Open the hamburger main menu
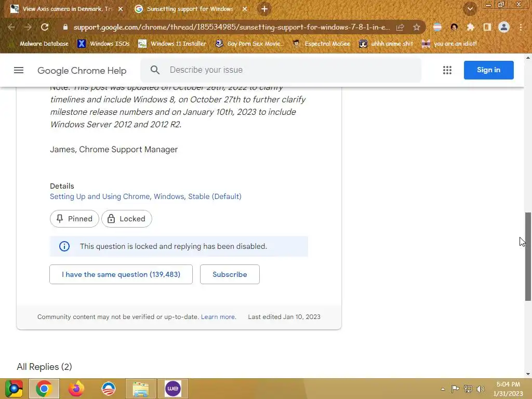The height and width of the screenshot is (399, 532). (19, 70)
